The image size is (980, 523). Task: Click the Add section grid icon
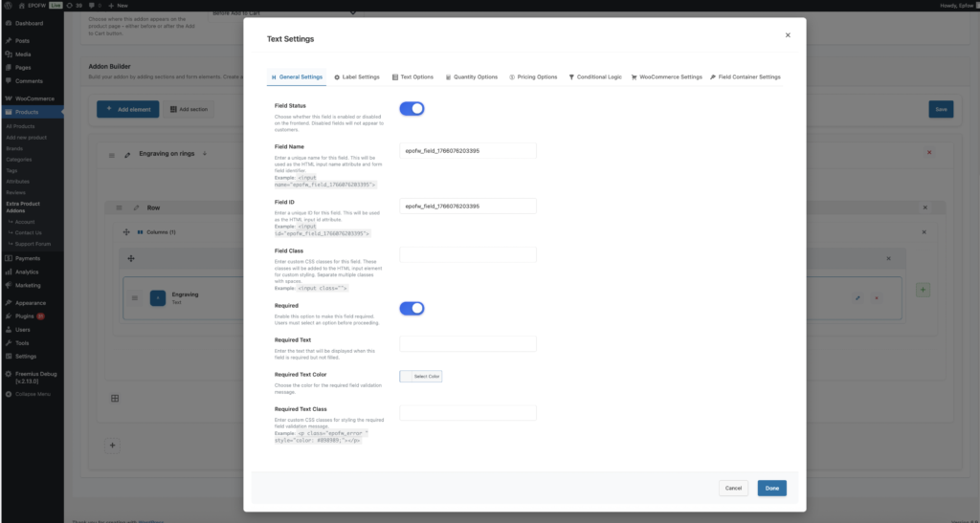[x=173, y=110]
